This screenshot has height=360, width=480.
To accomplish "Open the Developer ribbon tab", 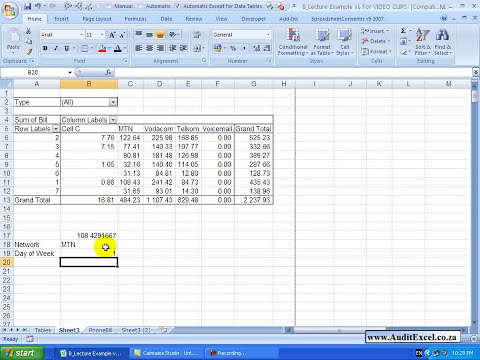I will tap(253, 19).
